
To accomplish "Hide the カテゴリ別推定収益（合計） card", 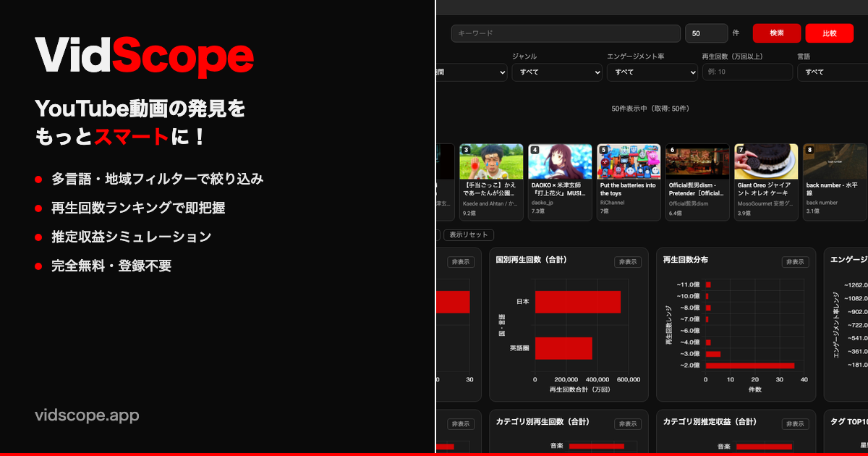I will tap(795, 424).
